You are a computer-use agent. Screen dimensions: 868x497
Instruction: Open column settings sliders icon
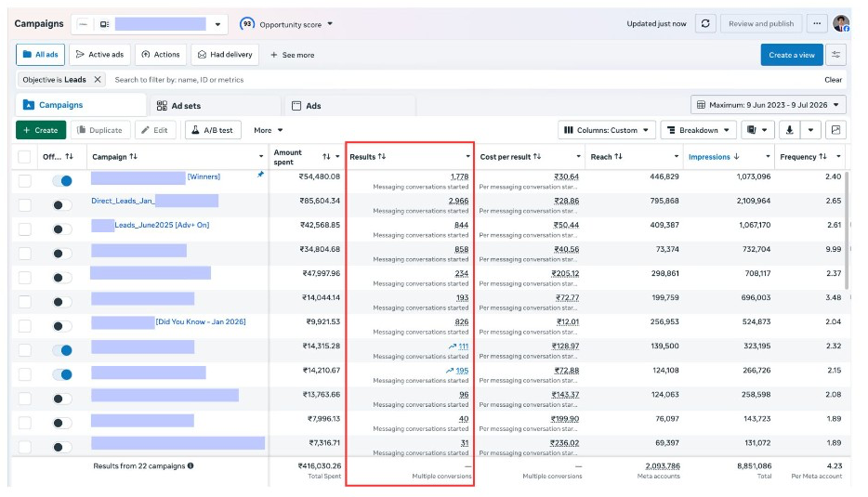[835, 55]
